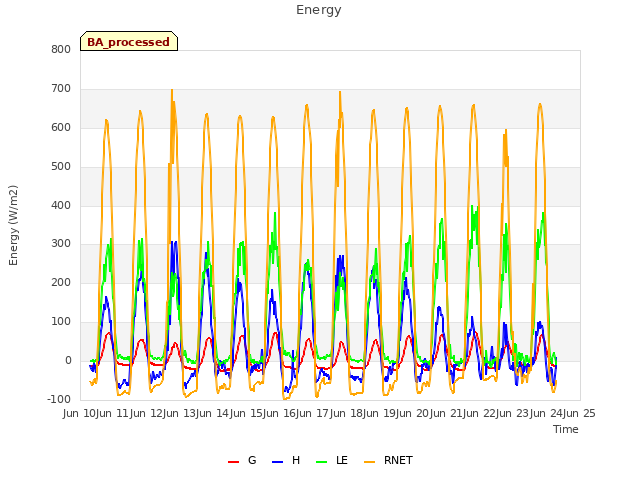Click the -100 y-axis tick label
Viewport: 640px width, 480px height.
tap(59, 399)
